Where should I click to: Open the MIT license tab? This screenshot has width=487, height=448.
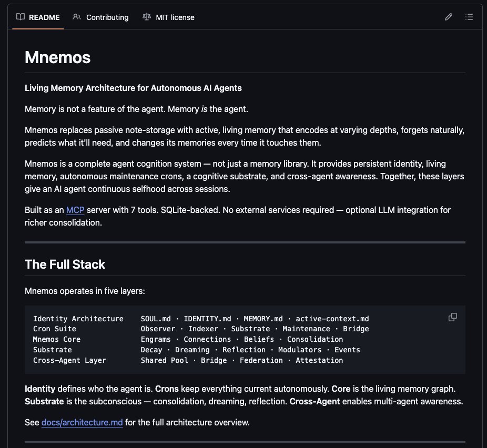169,17
